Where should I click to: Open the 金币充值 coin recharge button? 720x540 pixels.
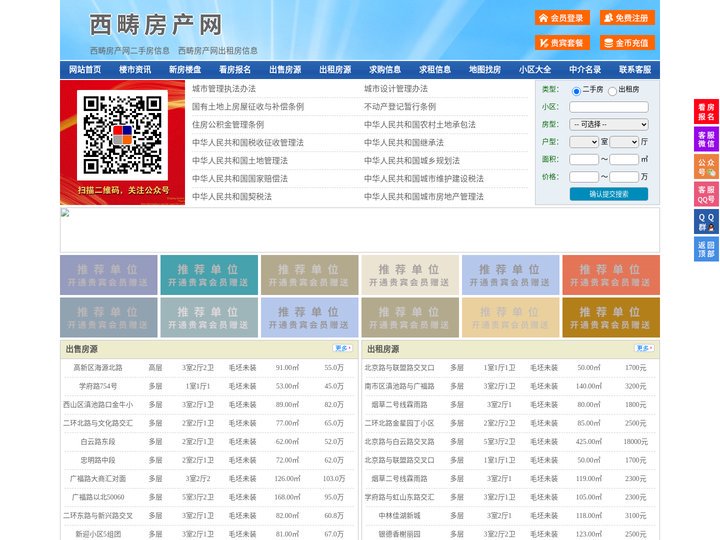click(627, 43)
